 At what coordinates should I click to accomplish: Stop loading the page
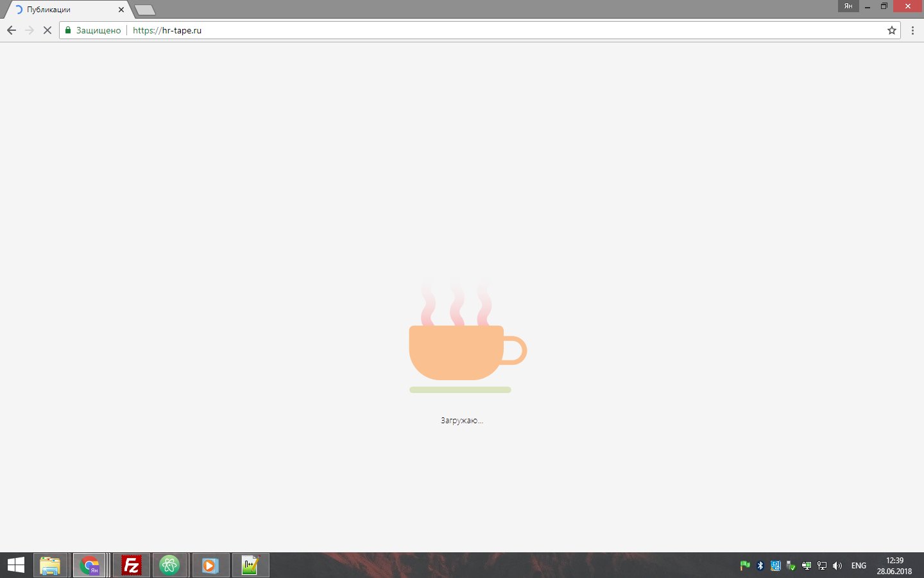pyautogui.click(x=47, y=30)
